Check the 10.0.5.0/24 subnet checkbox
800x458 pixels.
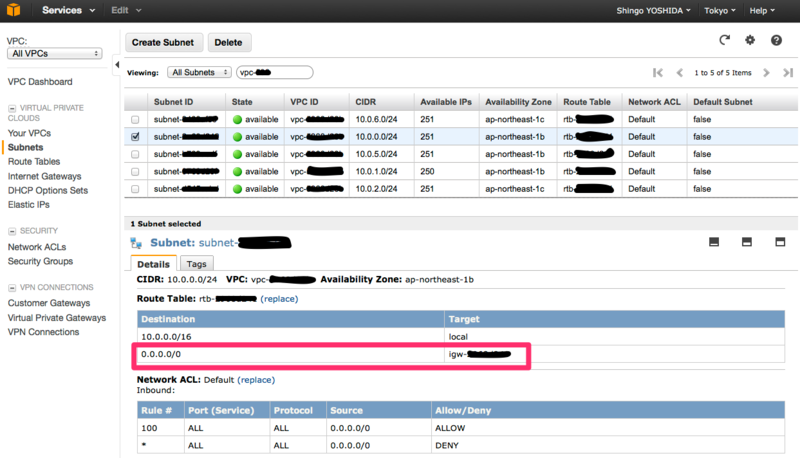[135, 154]
